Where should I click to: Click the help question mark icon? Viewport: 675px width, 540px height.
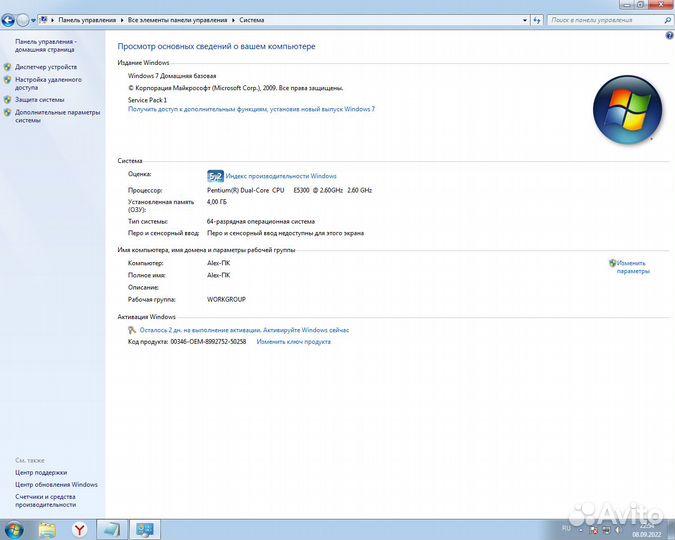point(669,35)
